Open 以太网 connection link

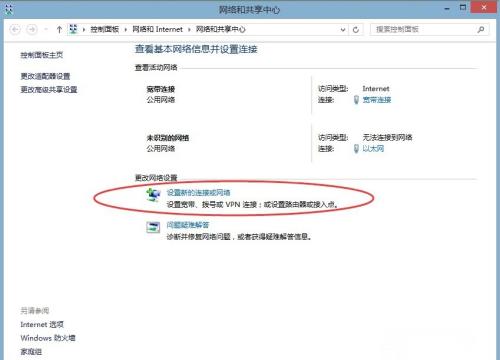[x=373, y=149]
